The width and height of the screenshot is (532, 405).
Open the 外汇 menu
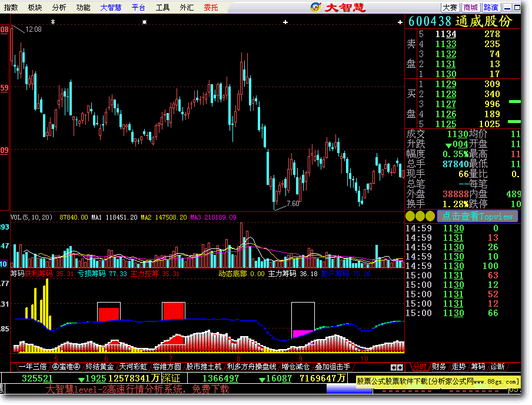pos(187,7)
